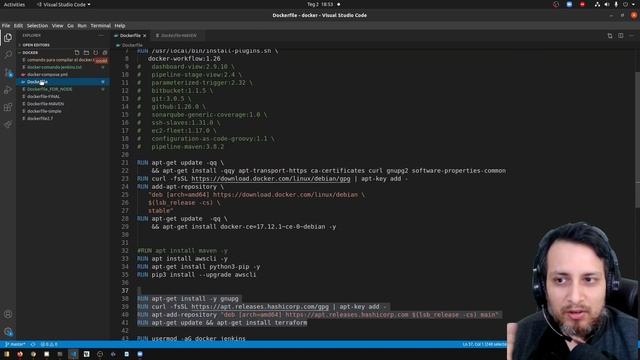
Task: Show errors and warnings count in status bar
Action: coord(49,344)
